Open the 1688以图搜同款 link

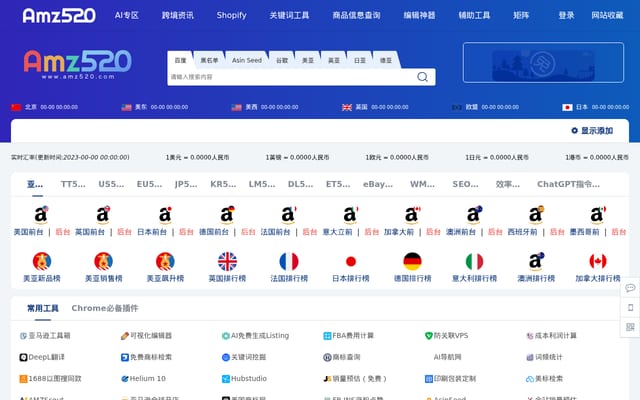coord(51,378)
